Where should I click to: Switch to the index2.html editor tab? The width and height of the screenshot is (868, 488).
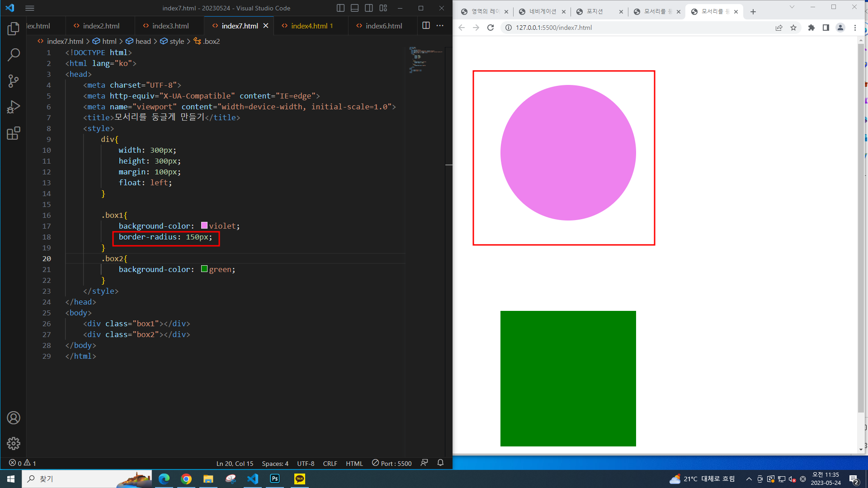pos(101,26)
